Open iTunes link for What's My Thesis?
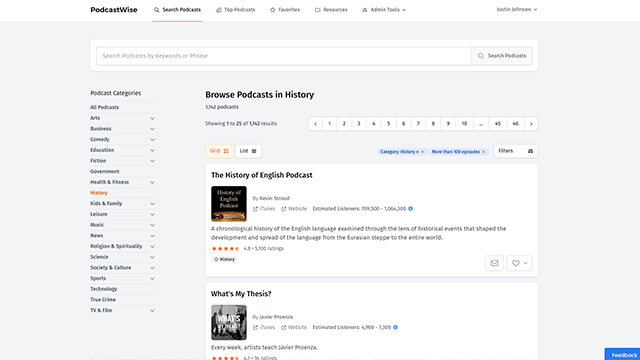Viewport: 640px width, 360px height. coord(264,327)
